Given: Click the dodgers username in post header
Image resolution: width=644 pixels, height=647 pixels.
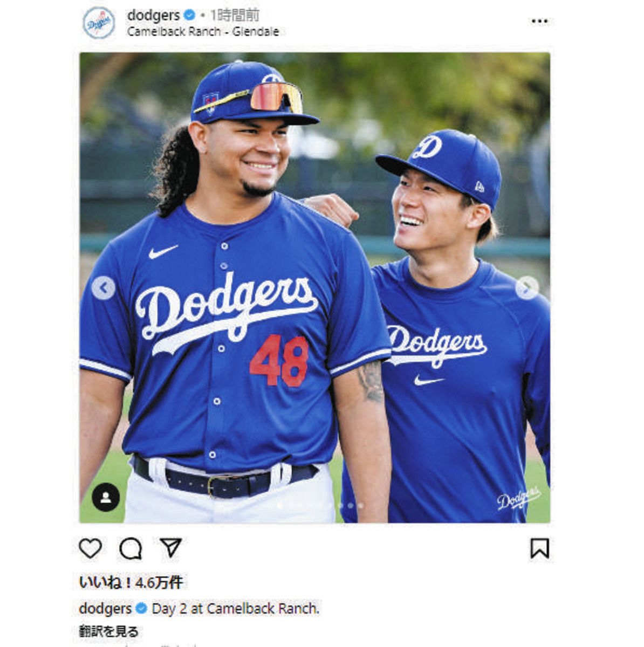Looking at the screenshot, I should click(x=153, y=16).
